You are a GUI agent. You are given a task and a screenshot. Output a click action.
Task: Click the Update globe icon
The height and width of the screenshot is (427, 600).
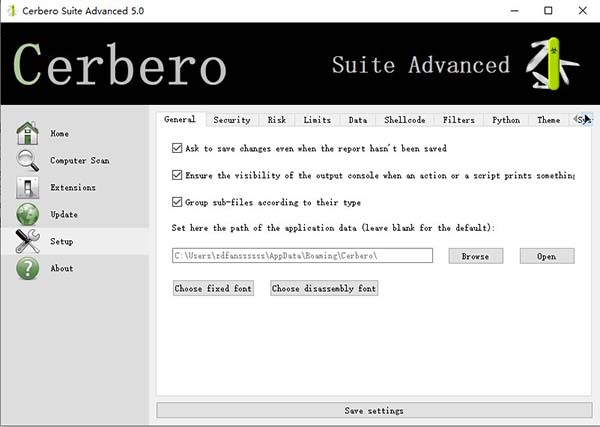(27, 214)
